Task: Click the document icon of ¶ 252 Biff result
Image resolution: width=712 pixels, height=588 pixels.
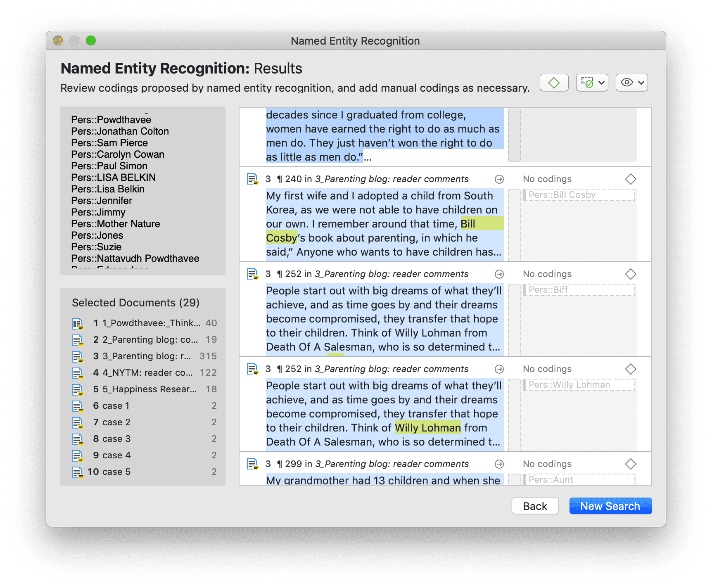Action: [252, 274]
